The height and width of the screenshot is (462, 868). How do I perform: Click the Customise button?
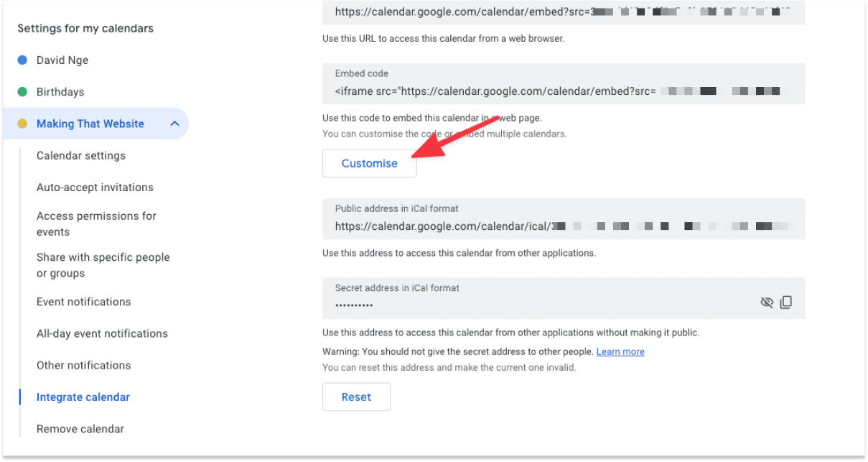[369, 163]
